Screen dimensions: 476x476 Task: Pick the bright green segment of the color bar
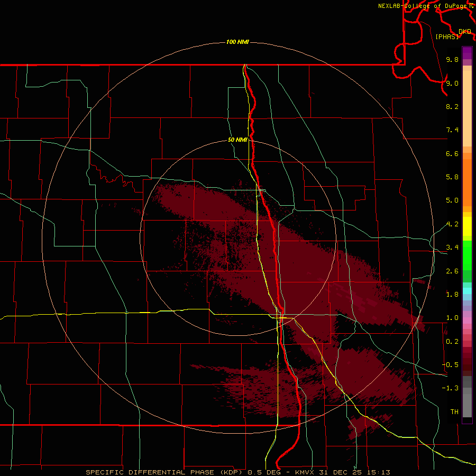[467, 255]
